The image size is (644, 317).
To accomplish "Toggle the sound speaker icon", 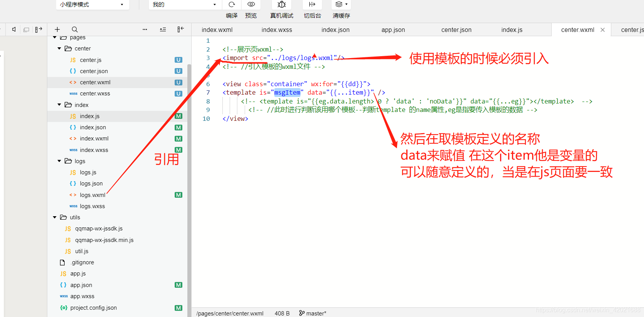I will click(14, 29).
